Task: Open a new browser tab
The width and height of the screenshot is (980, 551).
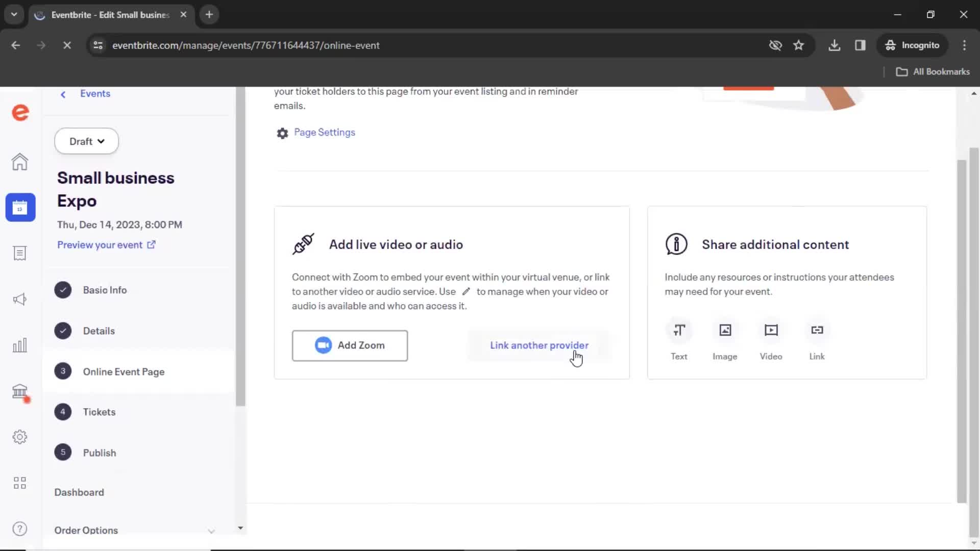Action: click(209, 15)
